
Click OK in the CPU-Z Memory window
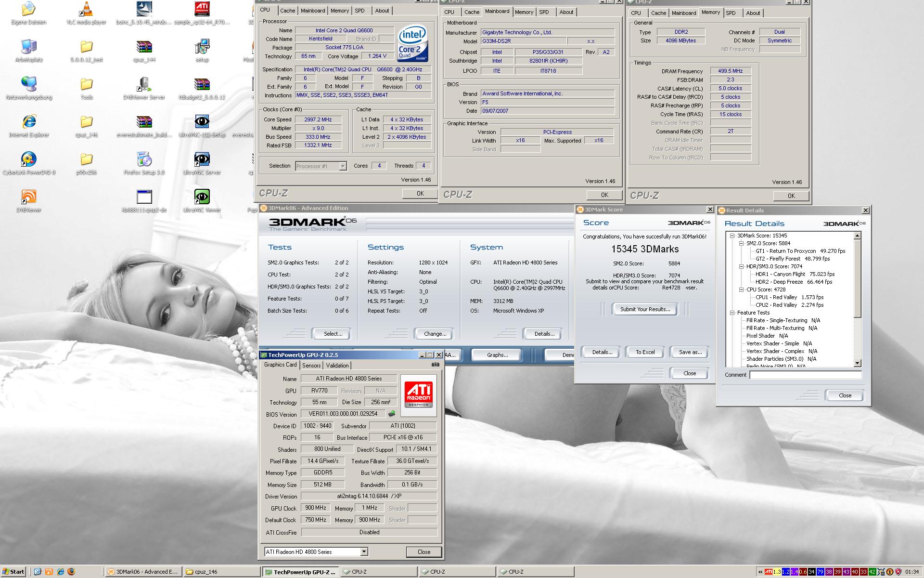tap(791, 196)
